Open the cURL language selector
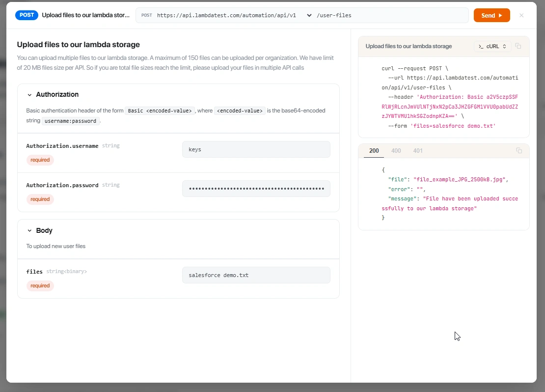 pyautogui.click(x=492, y=46)
